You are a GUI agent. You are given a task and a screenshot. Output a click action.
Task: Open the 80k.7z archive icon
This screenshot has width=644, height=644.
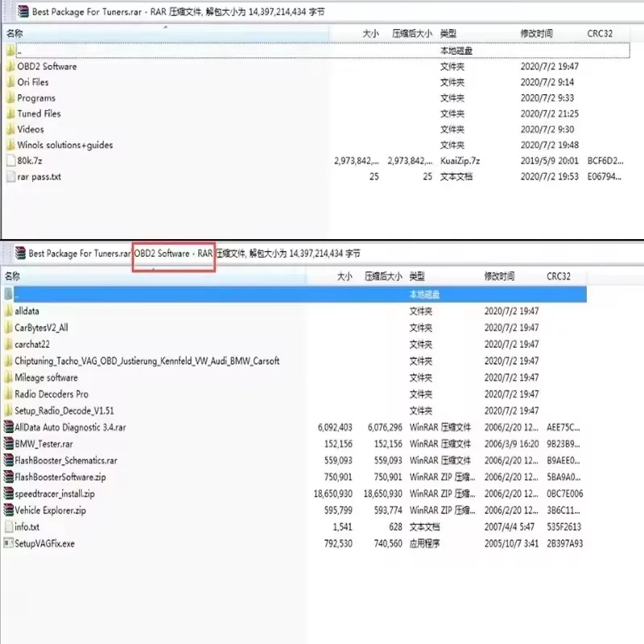(x=11, y=161)
